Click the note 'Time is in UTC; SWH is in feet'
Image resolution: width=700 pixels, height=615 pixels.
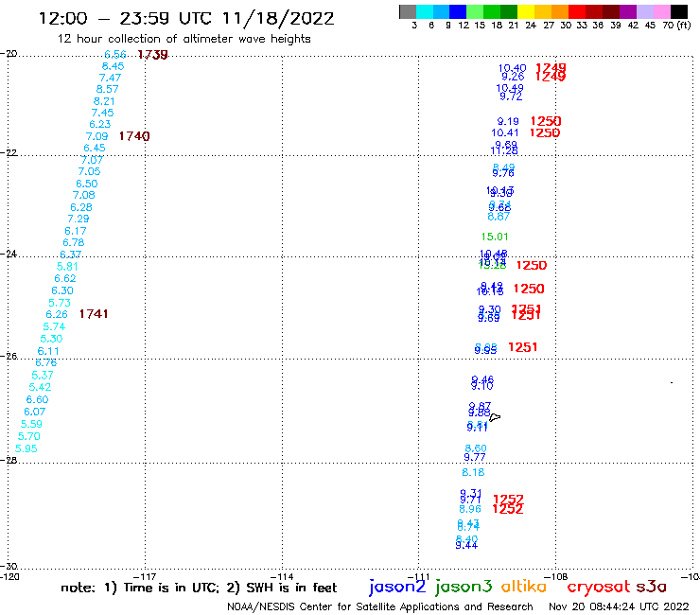pos(199,588)
